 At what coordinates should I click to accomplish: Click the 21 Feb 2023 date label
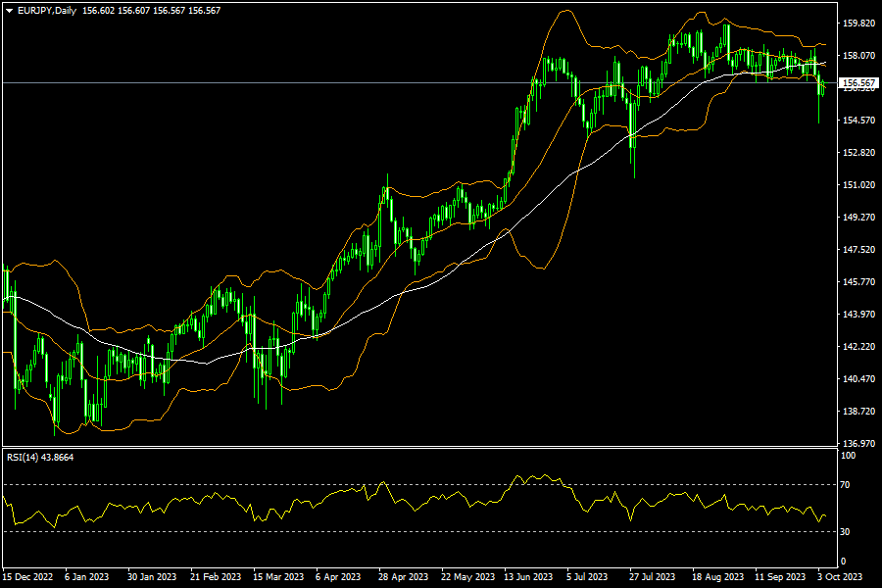pyautogui.click(x=216, y=577)
